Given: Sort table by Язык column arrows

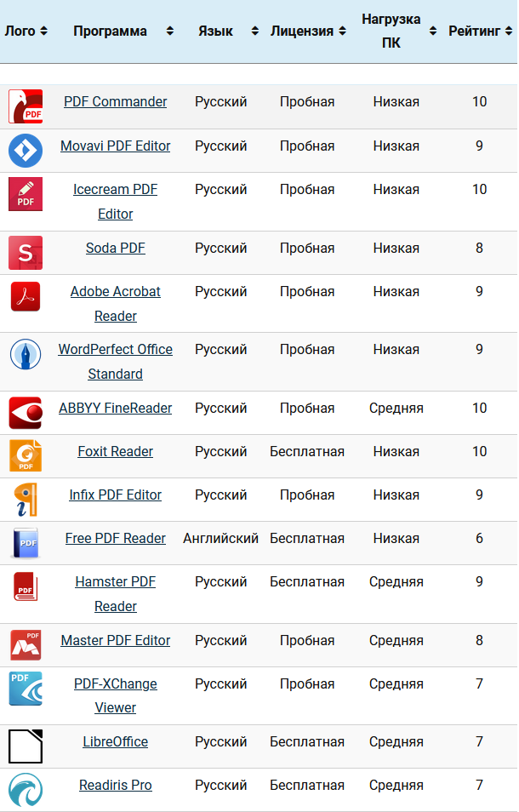Looking at the screenshot, I should (x=254, y=31).
